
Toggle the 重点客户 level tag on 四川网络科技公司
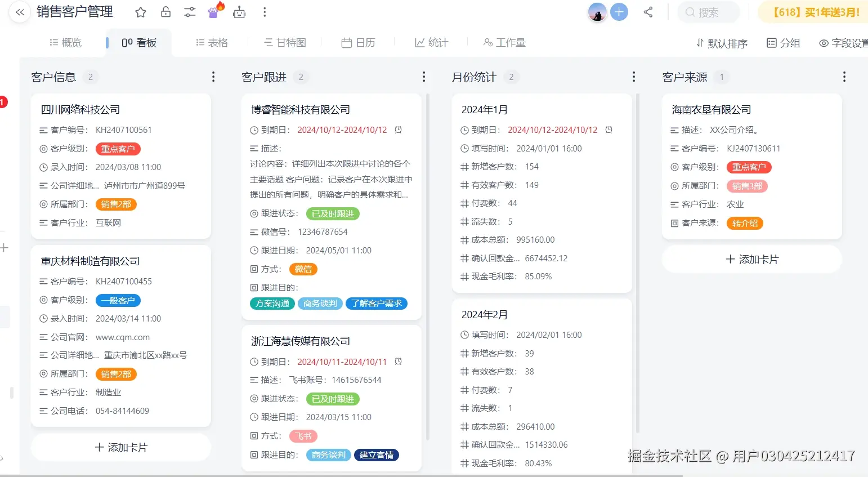click(118, 149)
